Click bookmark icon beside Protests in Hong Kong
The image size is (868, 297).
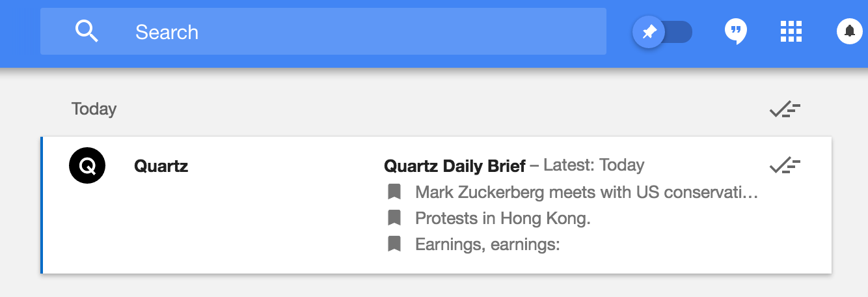point(394,218)
